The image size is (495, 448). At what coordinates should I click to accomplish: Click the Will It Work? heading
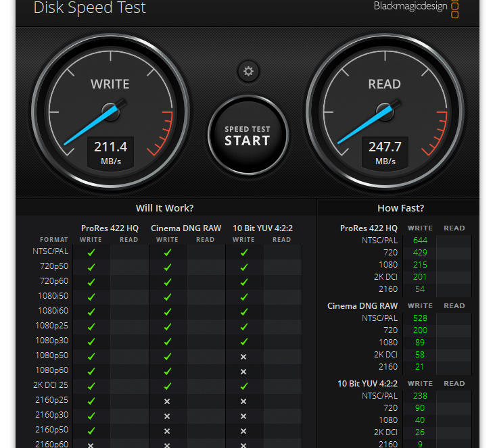pos(164,208)
